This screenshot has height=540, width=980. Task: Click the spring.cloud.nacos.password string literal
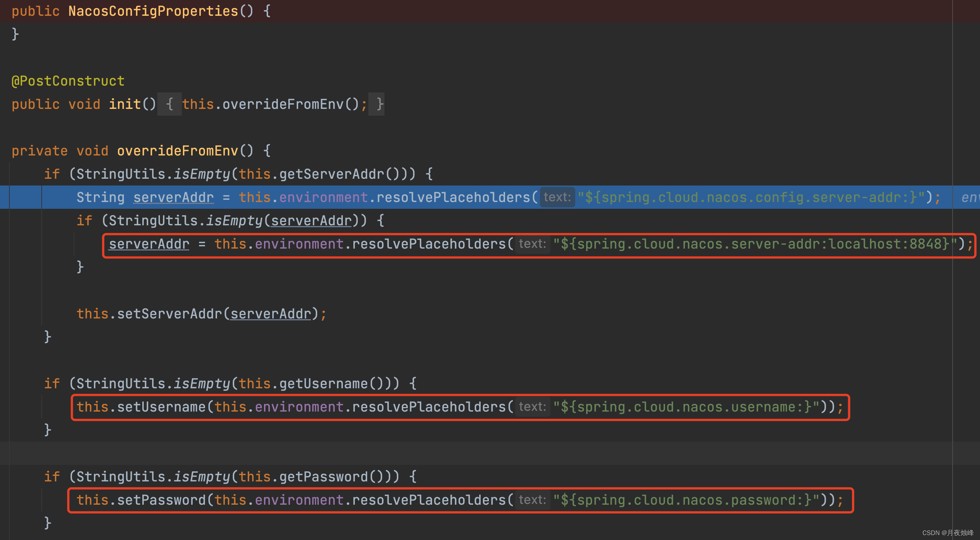686,500
